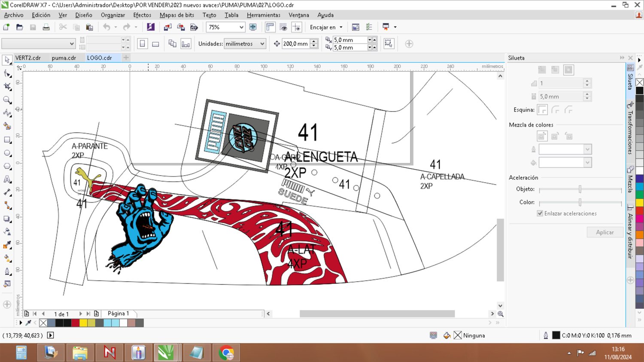Select the Drop Shadow tool

point(7,219)
